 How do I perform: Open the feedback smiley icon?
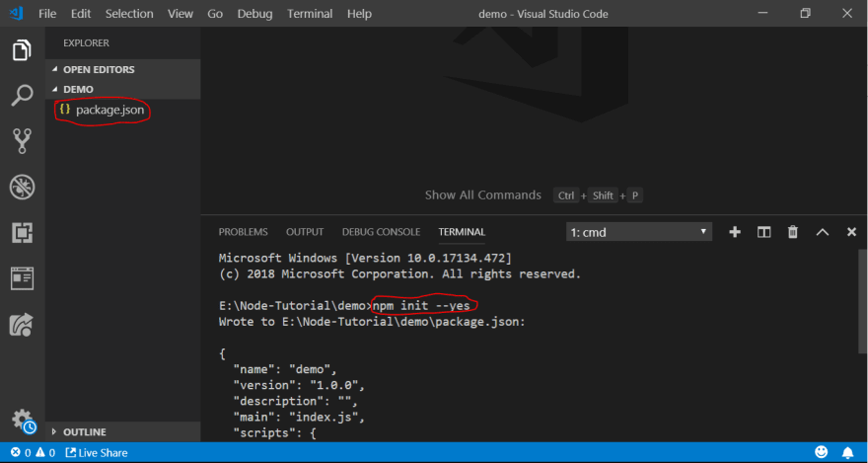coord(822,452)
